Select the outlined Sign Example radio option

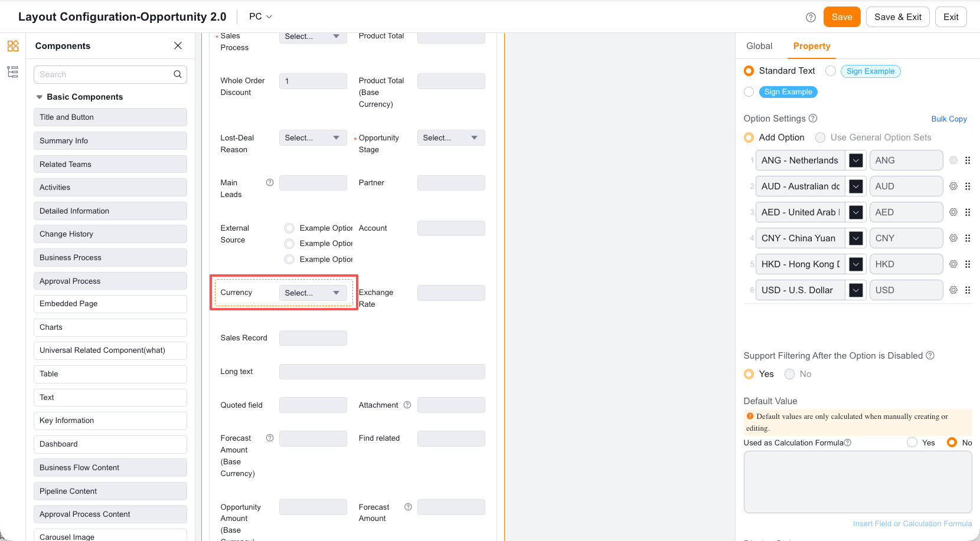831,71
